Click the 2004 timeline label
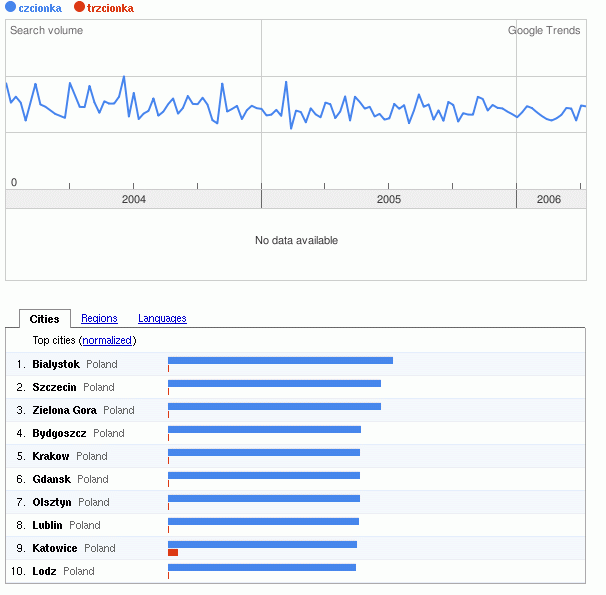 click(134, 200)
